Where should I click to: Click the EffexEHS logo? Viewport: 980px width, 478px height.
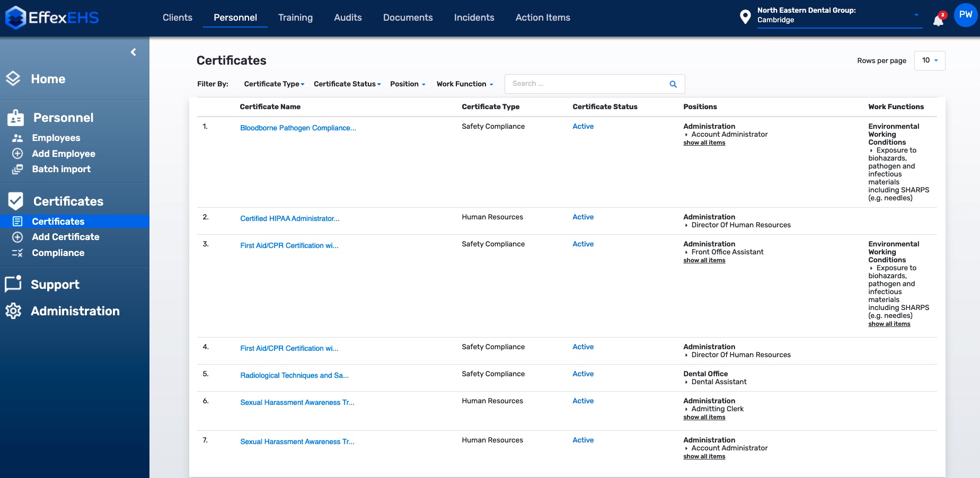(x=52, y=17)
